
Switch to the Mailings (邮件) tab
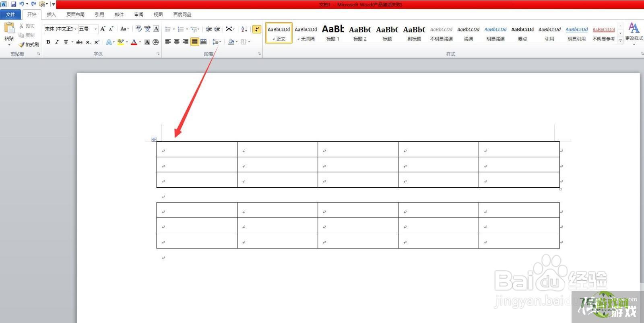coord(119,14)
